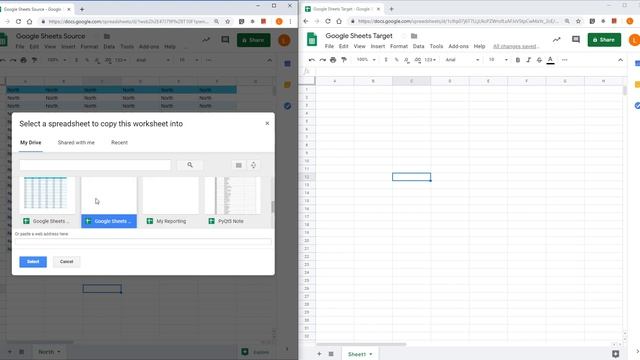The image size is (640, 360).
Task: Open the Sheet1 tab dropdown arrow
Action: (371, 354)
